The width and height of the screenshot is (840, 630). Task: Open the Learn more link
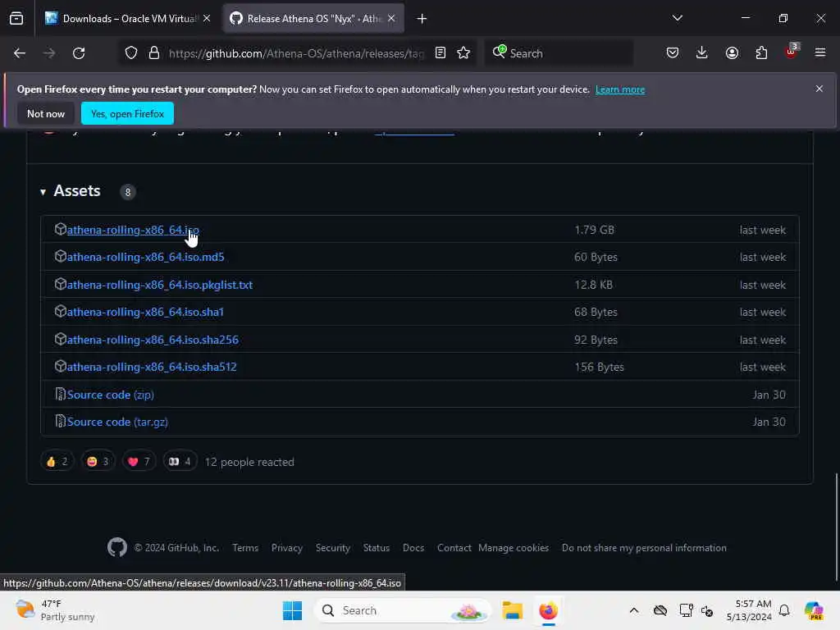(620, 89)
